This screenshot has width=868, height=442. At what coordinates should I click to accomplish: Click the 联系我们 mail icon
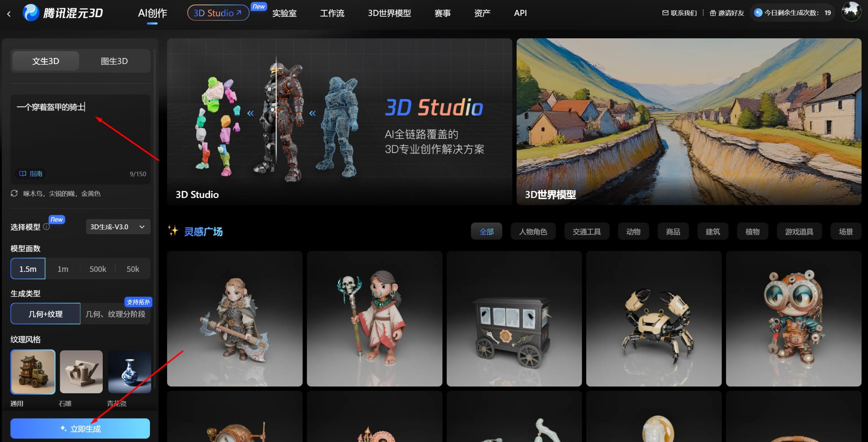(665, 13)
